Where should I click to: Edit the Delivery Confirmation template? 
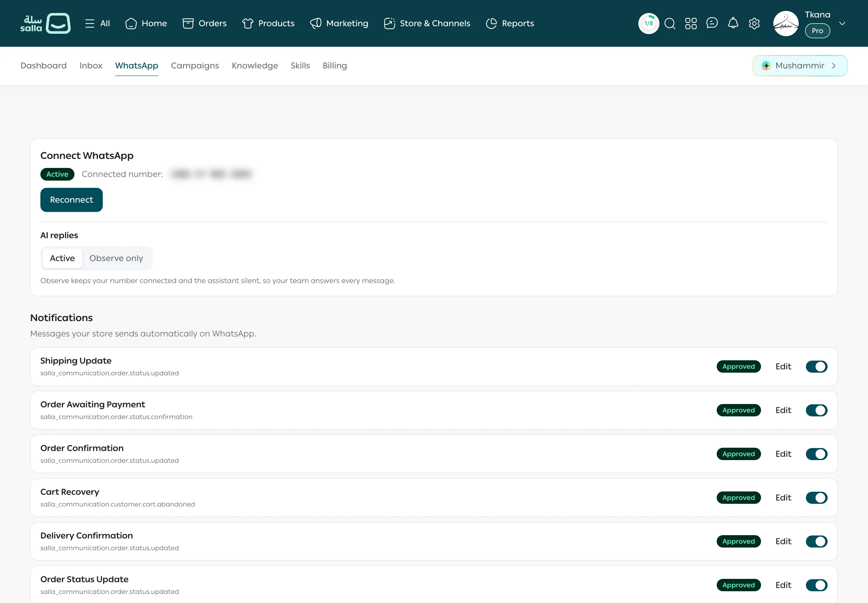point(783,541)
